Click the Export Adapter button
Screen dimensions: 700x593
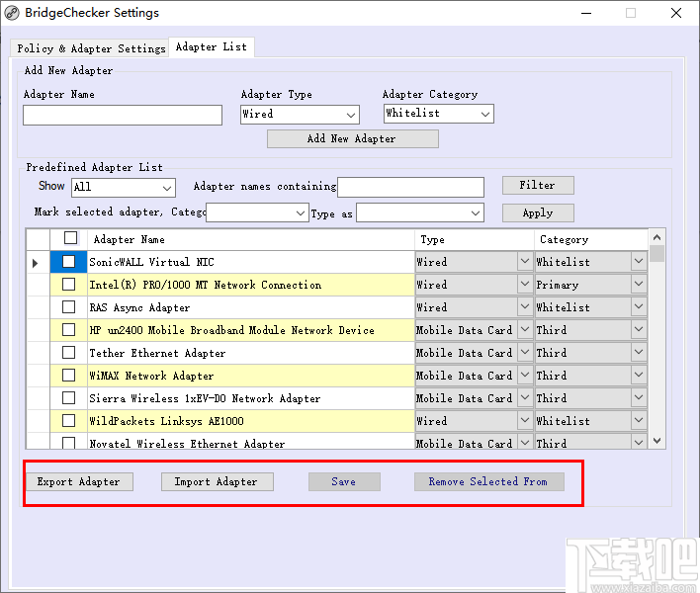[79, 482]
